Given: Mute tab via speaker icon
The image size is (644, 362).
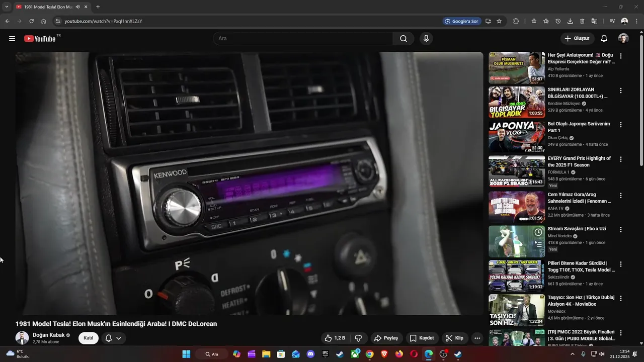Looking at the screenshot, I should coord(78,7).
